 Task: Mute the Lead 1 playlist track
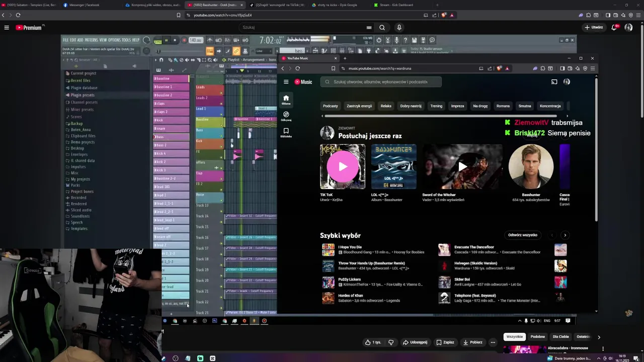(222, 115)
